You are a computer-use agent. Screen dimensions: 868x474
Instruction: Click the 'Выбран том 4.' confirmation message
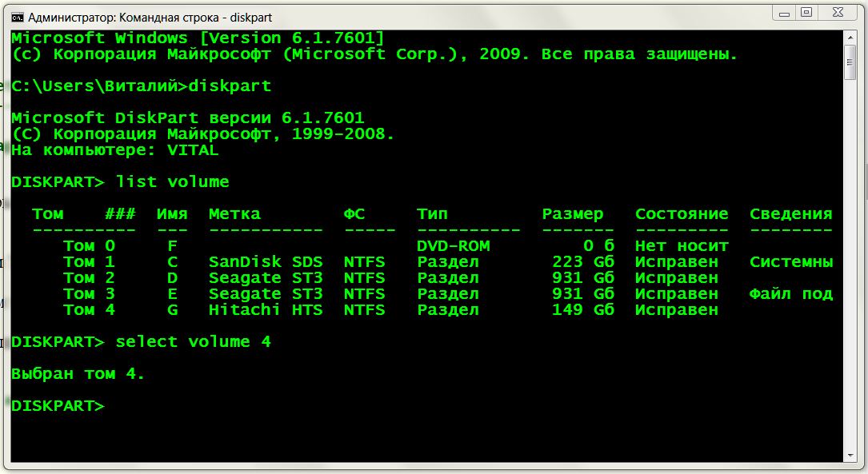(x=78, y=374)
